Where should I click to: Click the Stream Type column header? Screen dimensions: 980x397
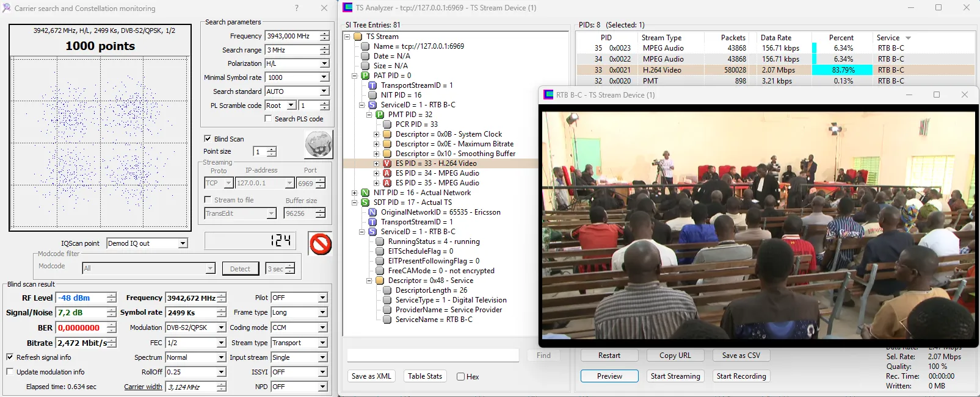661,38
